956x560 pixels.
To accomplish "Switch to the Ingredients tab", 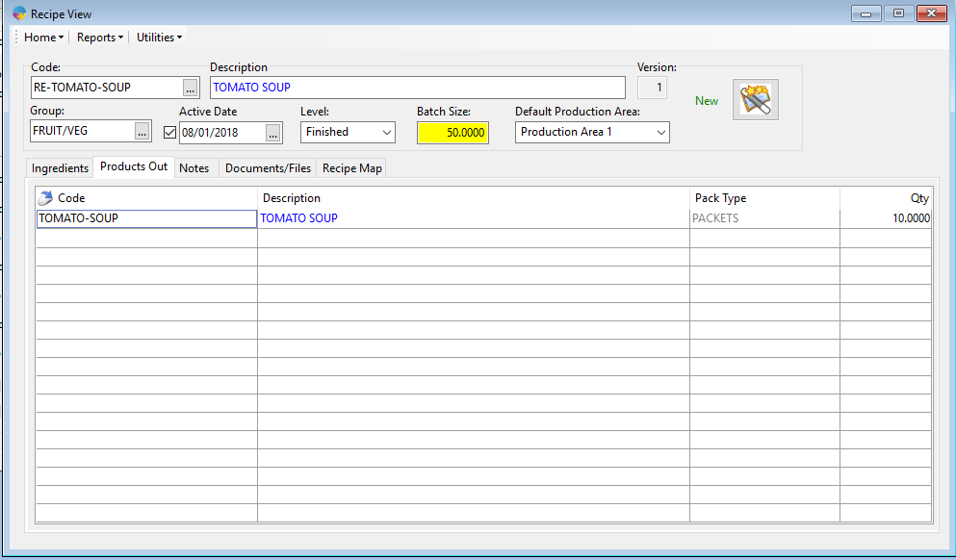I will pos(60,168).
